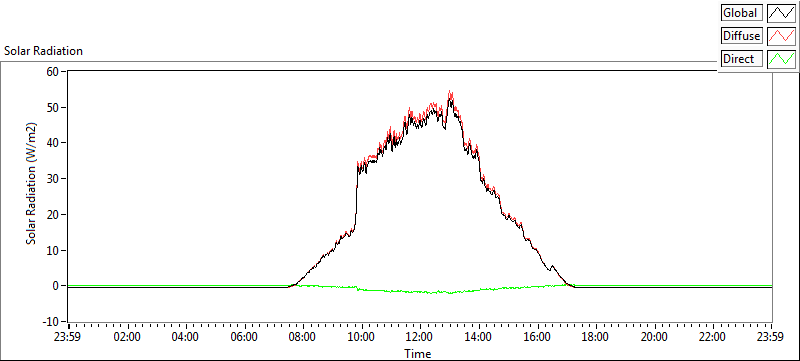Click the 22:00 time axis label
The image size is (800, 361).
(713, 337)
